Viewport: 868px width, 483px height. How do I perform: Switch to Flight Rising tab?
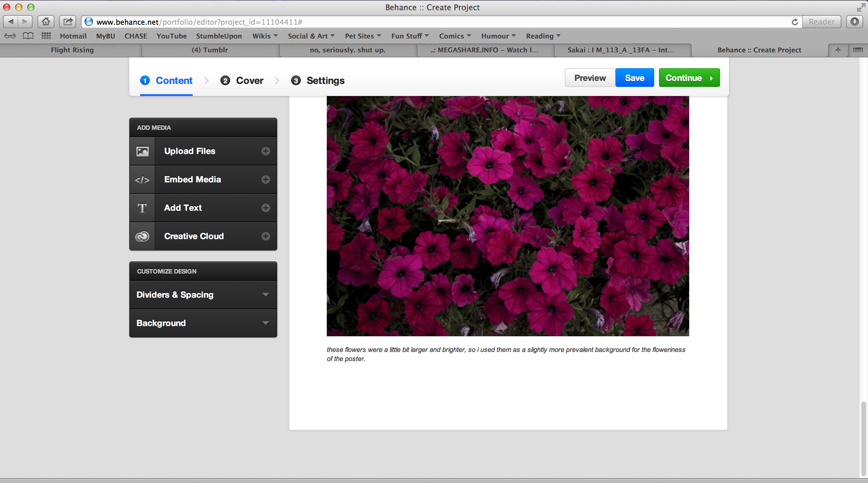coord(72,50)
